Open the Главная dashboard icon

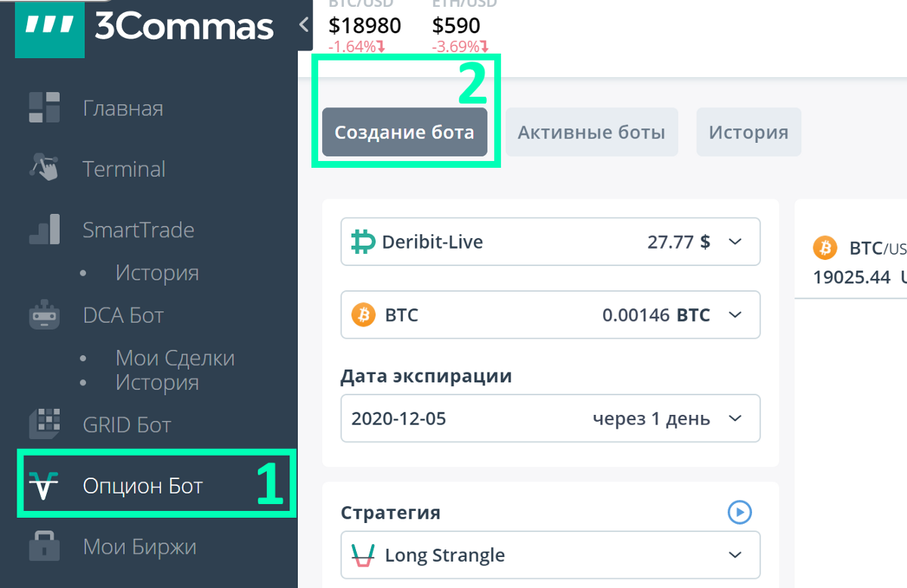click(x=44, y=108)
